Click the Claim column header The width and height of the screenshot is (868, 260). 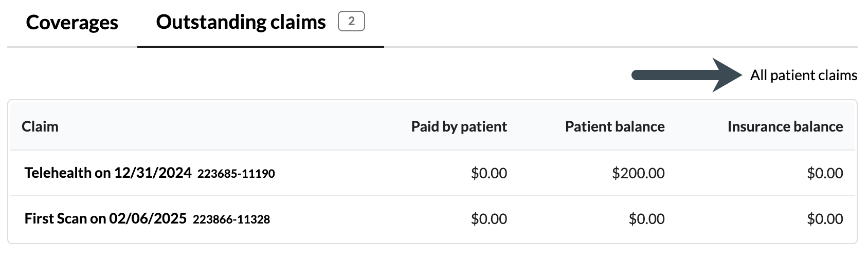click(40, 126)
